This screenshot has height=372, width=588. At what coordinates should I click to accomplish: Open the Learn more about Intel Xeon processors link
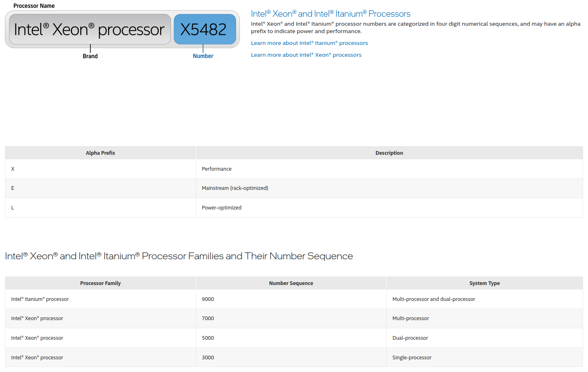pos(306,55)
